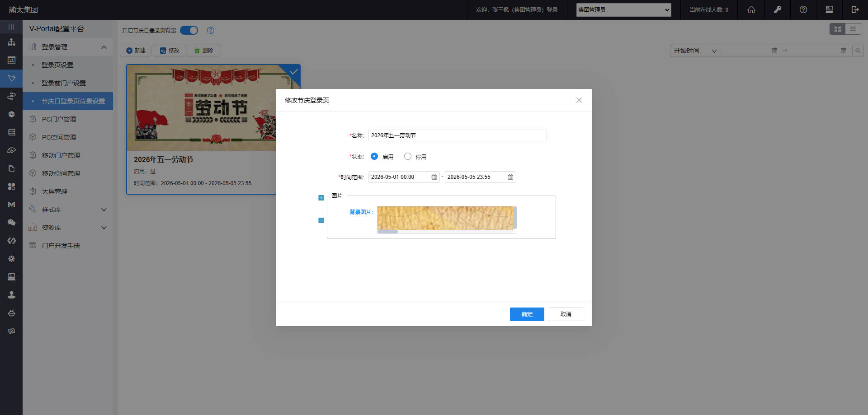Image resolution: width=868 pixels, height=415 pixels.
Task: Click the key password icon
Action: pyautogui.click(x=777, y=9)
